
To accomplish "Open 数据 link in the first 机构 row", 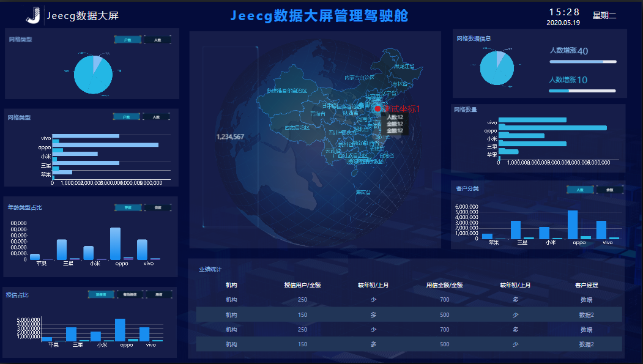I will click(587, 299).
